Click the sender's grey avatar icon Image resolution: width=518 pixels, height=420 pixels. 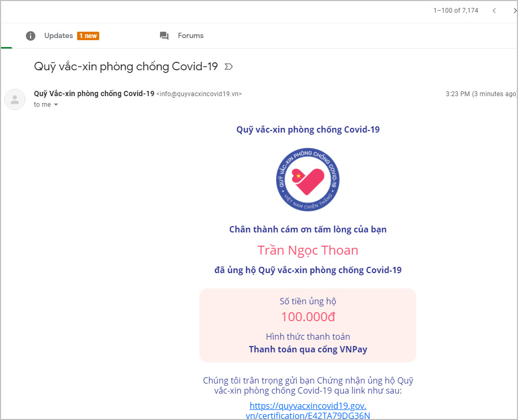pyautogui.click(x=15, y=99)
